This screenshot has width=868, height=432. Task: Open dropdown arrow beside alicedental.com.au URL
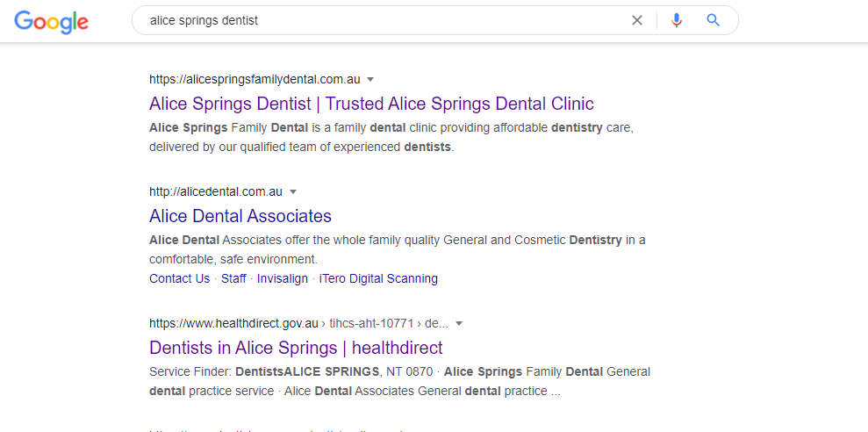click(293, 191)
